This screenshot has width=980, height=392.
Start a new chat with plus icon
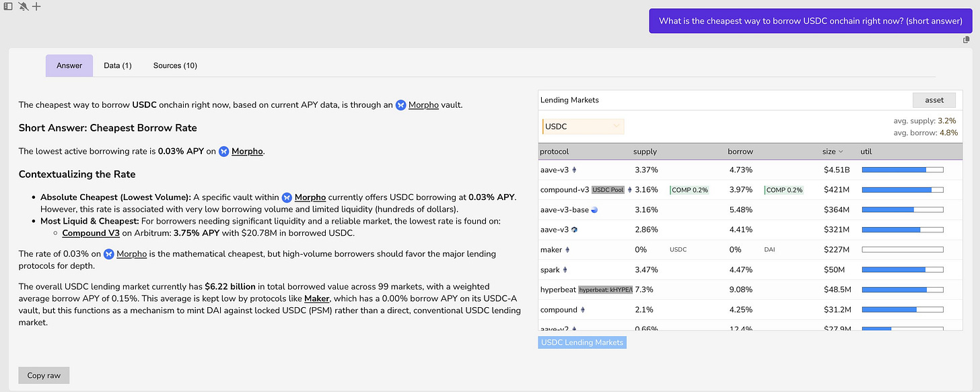click(x=36, y=6)
